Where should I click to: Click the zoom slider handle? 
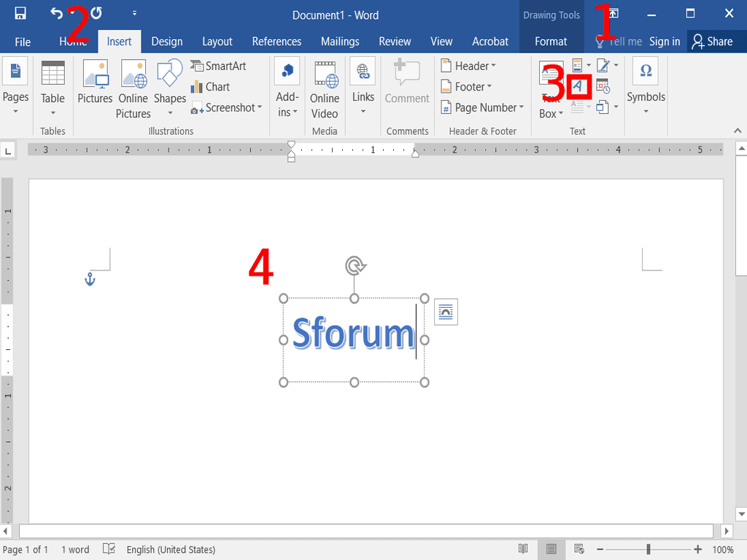point(648,549)
